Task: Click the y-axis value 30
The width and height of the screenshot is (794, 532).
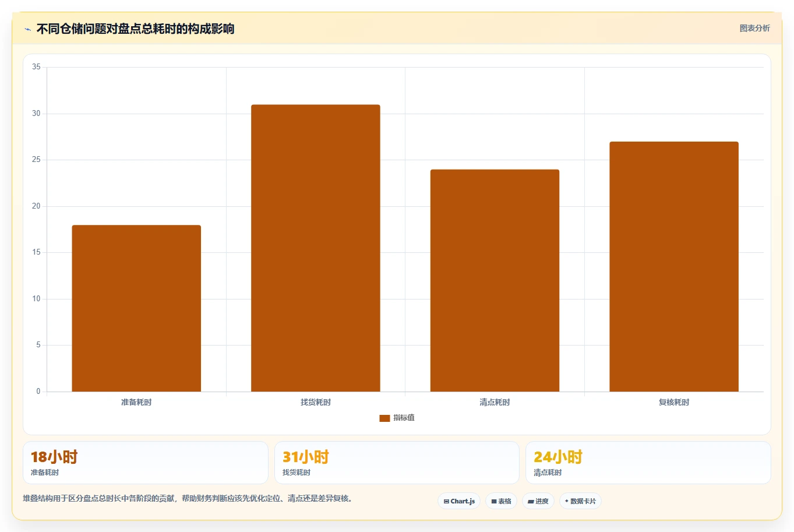Action: [36, 114]
